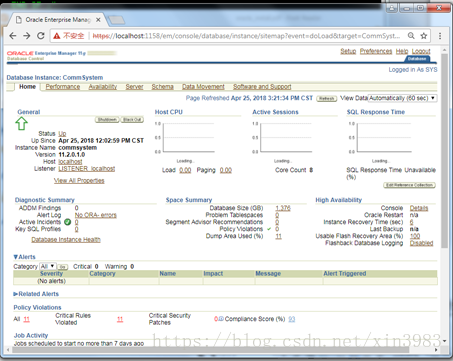Click the version text 11.2.0.1.0
The image size is (453, 361).
click(72, 155)
